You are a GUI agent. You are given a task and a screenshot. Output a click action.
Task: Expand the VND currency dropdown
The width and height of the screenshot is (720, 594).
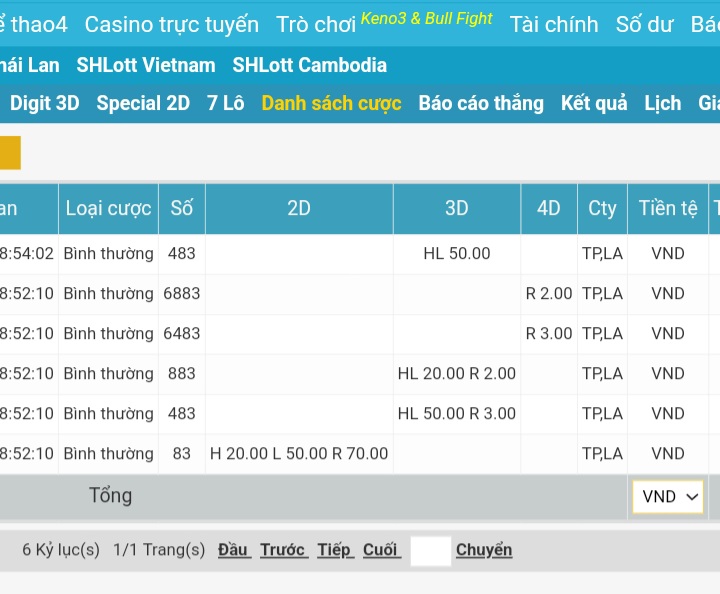tap(668, 497)
